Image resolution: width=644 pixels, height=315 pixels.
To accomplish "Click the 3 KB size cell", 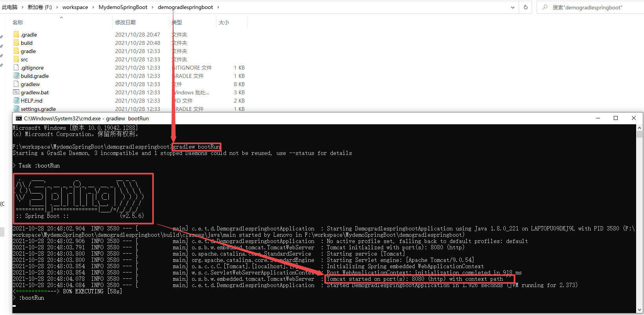I will (x=239, y=92).
